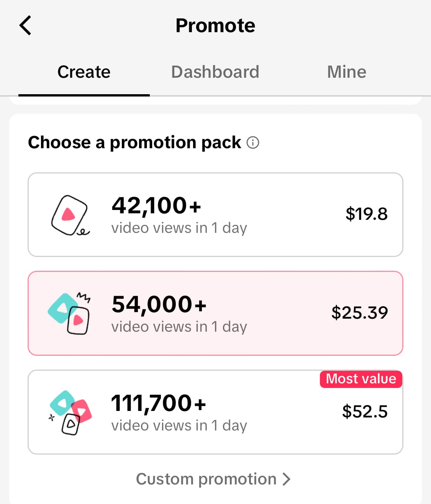
Task: Select the 42,100+ views promotion pack
Action: (x=215, y=214)
